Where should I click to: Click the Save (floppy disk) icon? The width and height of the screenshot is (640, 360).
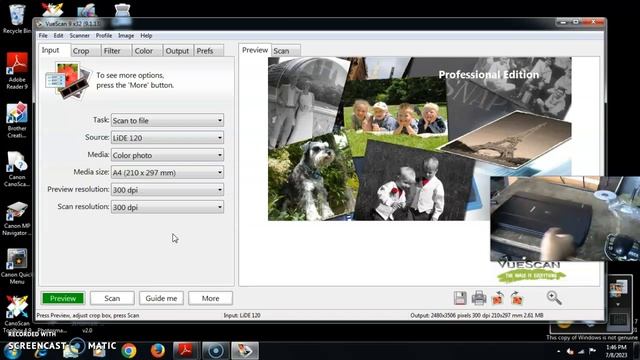point(460,298)
